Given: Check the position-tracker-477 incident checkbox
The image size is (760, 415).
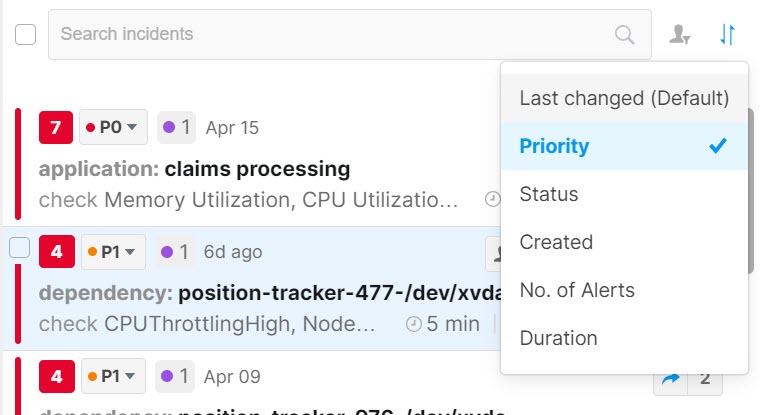Looking at the screenshot, I should point(20,249).
